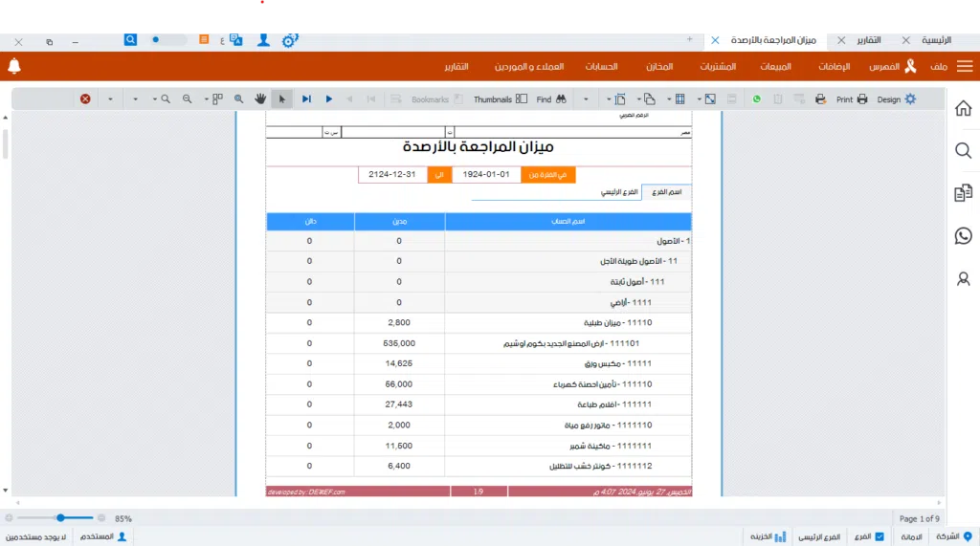This screenshot has width=980, height=546.
Task: Click the hamburger menu icon
Action: tap(965, 66)
